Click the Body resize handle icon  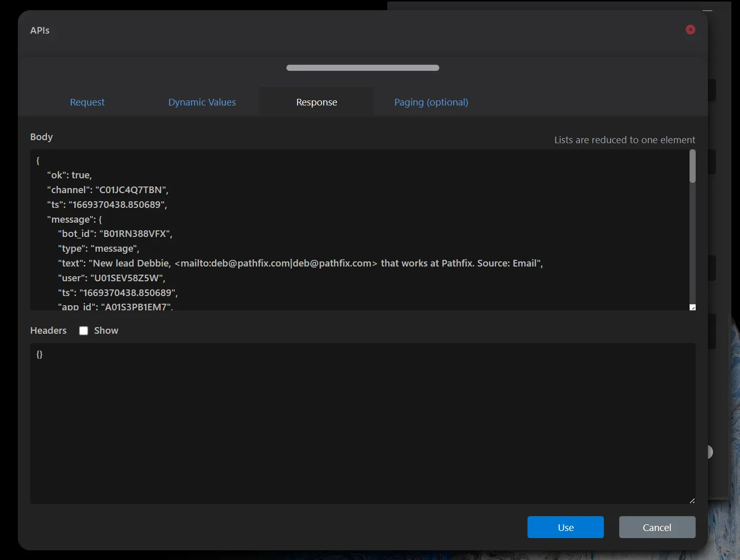coord(693,307)
